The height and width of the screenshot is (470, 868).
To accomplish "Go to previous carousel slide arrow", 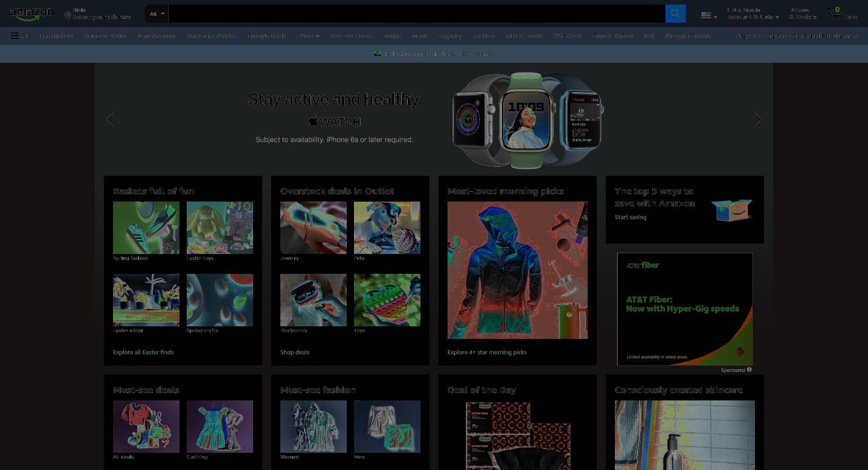I will (x=111, y=119).
